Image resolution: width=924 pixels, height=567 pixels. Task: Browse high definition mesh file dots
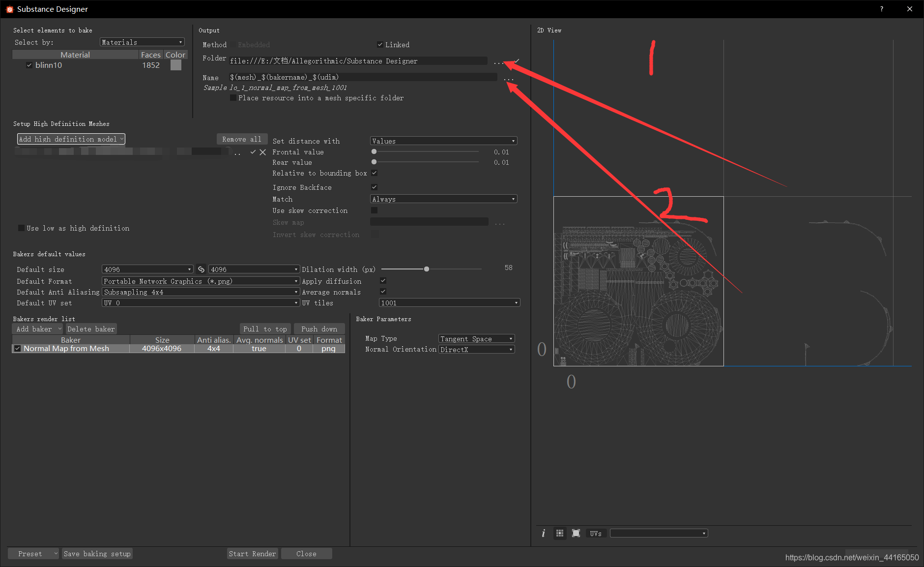point(237,153)
